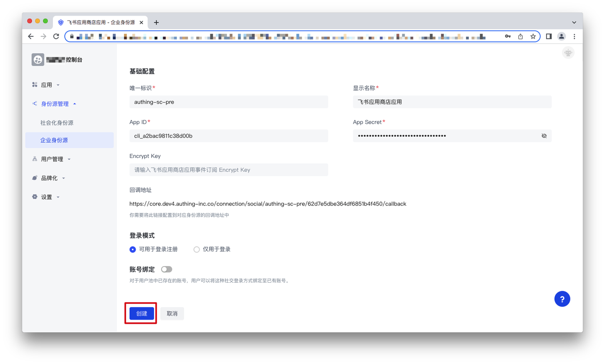Open the browser profile avatar icon

tap(562, 36)
